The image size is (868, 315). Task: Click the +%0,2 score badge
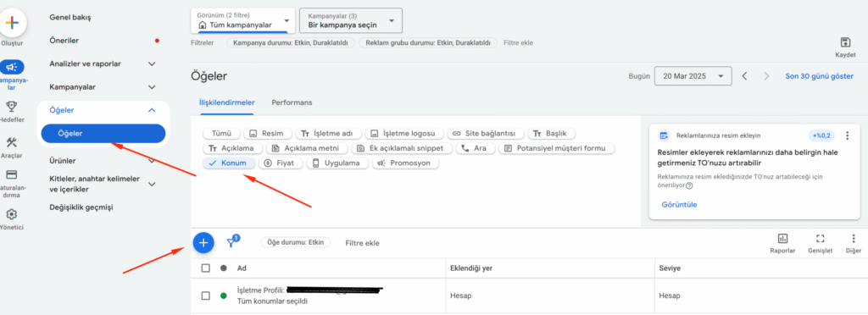click(822, 135)
